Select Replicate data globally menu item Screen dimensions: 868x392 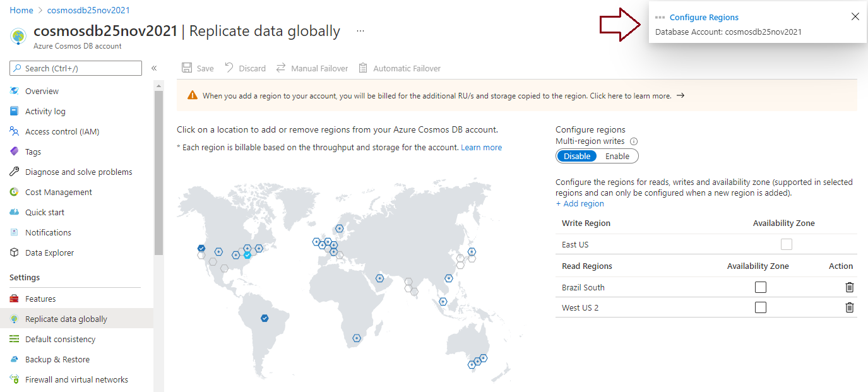pyautogui.click(x=76, y=319)
